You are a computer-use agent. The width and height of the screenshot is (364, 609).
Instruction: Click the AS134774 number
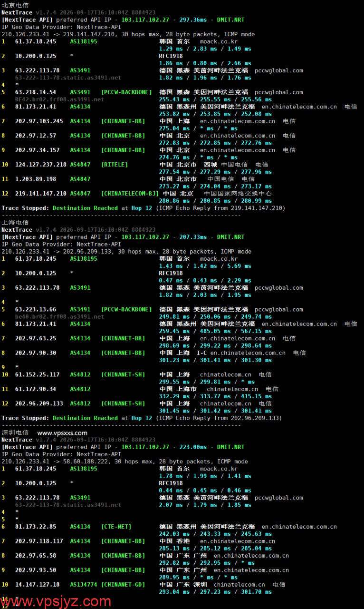(84, 584)
